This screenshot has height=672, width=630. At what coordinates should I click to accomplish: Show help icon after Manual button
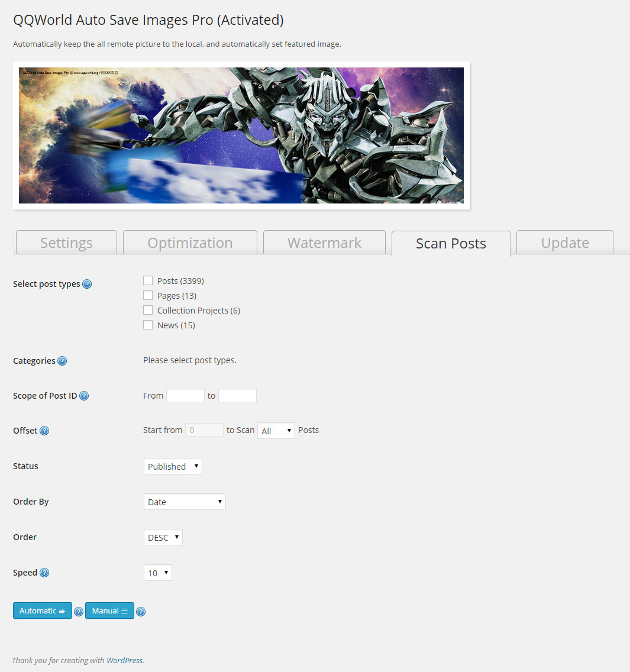141,612
